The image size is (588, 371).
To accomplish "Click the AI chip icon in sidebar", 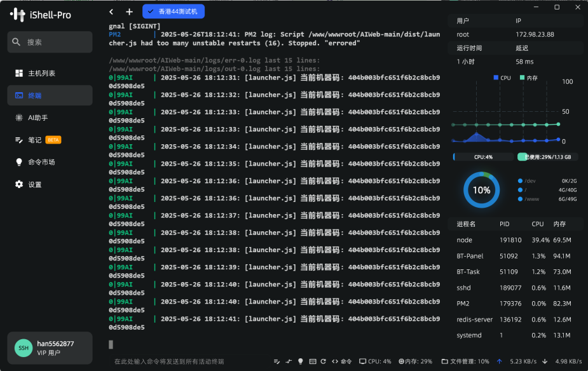I will tap(18, 118).
